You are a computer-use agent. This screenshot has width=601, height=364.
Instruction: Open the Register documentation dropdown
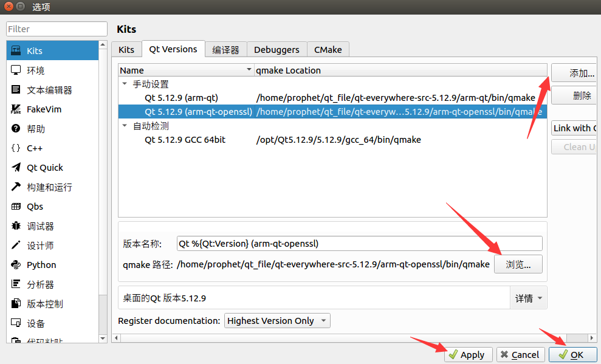click(276, 320)
